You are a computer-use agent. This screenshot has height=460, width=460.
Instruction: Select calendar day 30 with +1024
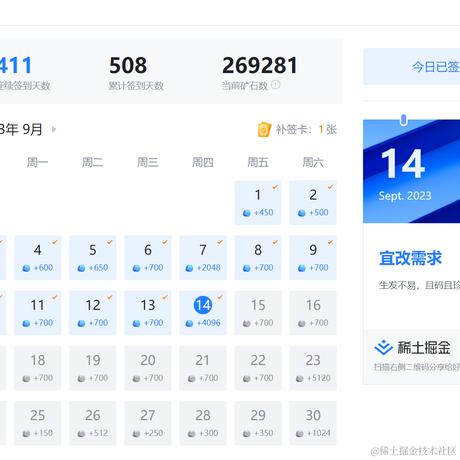[313, 423]
